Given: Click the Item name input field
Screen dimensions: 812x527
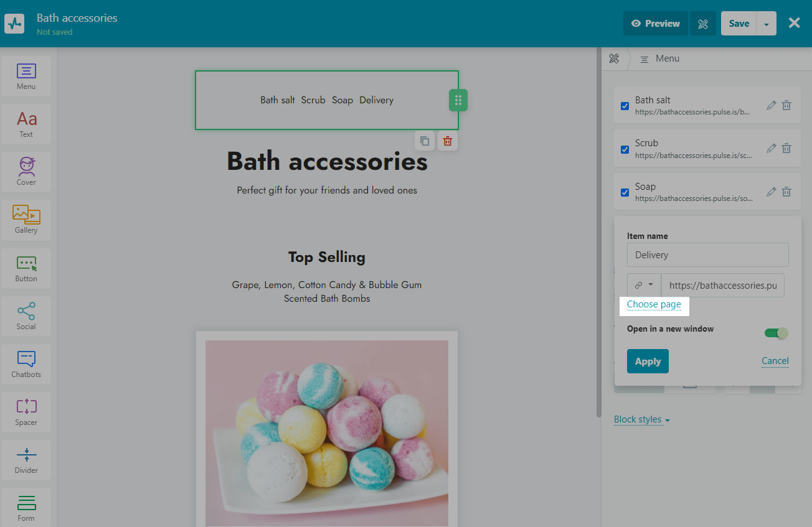Looking at the screenshot, I should pos(707,255).
